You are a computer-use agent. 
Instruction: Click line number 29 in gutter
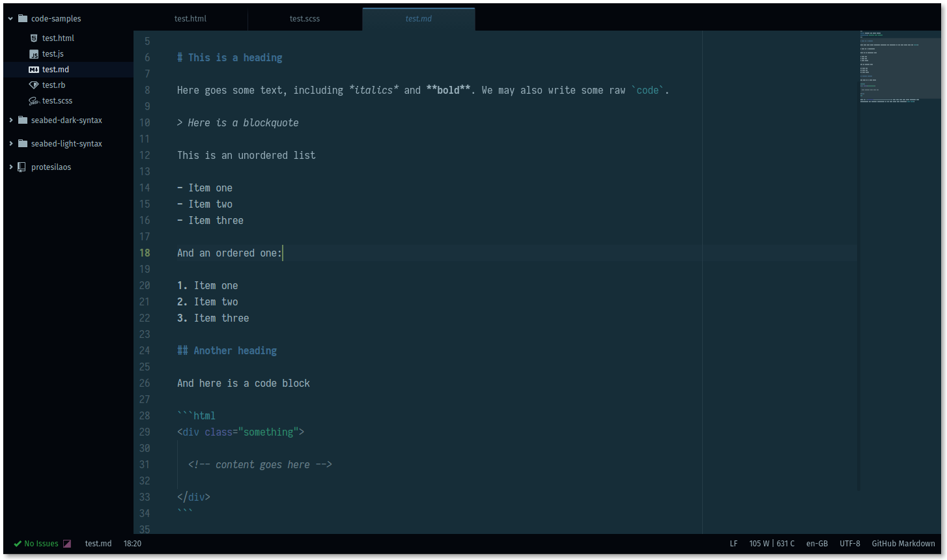click(145, 432)
